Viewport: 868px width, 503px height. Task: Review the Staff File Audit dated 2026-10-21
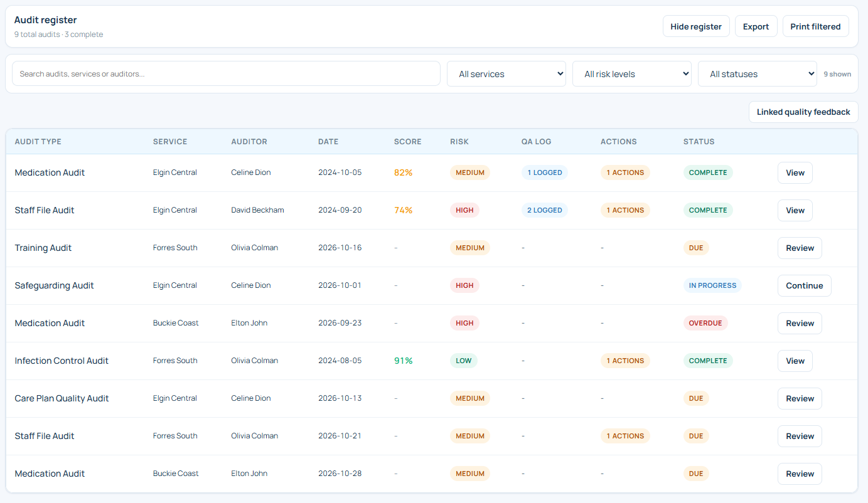800,437
